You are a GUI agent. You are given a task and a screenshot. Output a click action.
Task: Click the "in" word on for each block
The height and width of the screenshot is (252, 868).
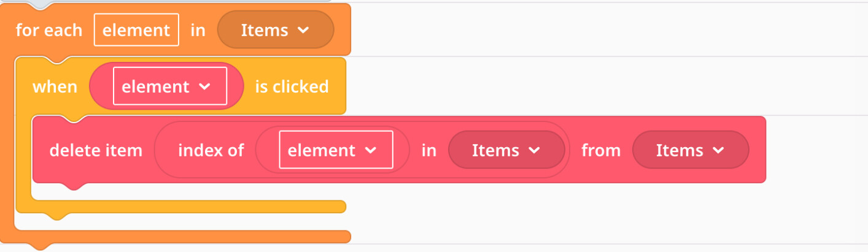pos(198,30)
